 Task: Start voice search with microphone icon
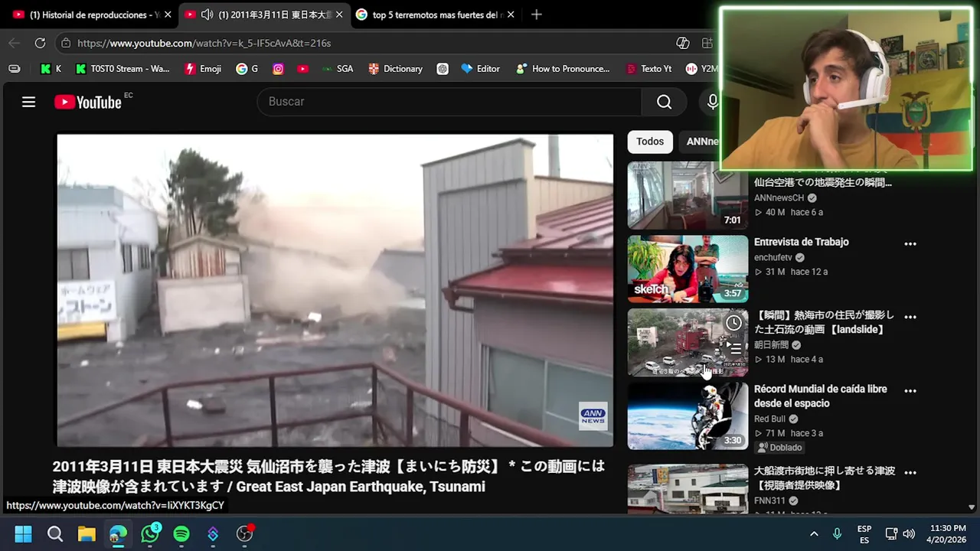[712, 102]
